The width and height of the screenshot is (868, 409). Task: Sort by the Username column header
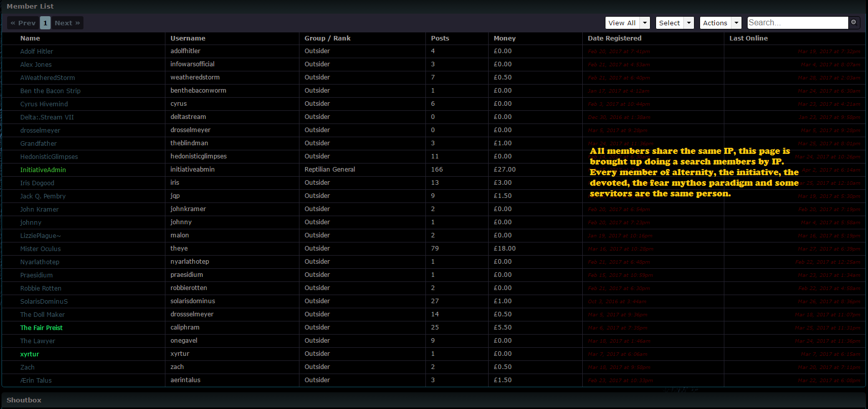(188, 38)
